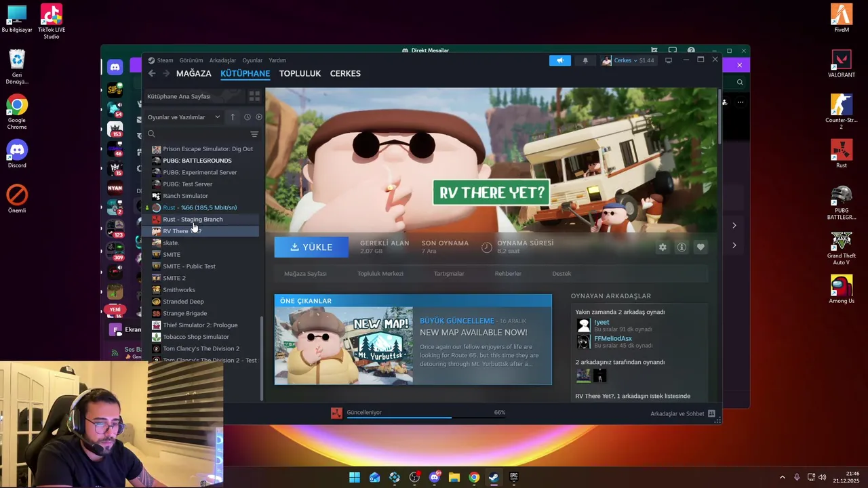Click the Windows Start button

tap(355, 477)
